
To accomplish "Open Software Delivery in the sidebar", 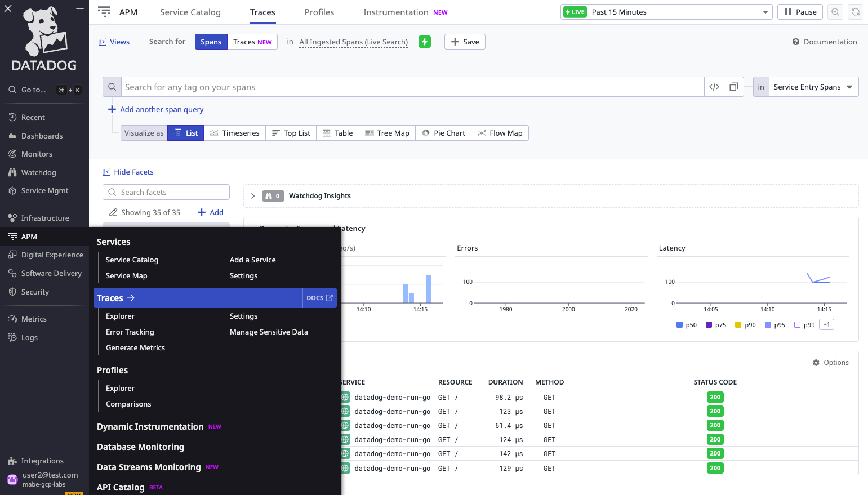I will (x=51, y=273).
